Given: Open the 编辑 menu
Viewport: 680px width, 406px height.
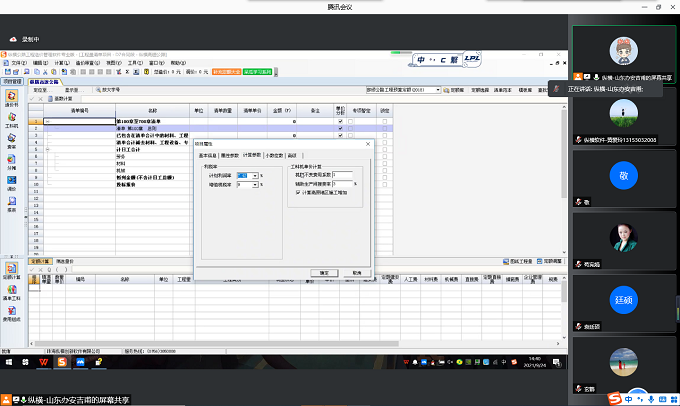Looking at the screenshot, I should coord(40,63).
